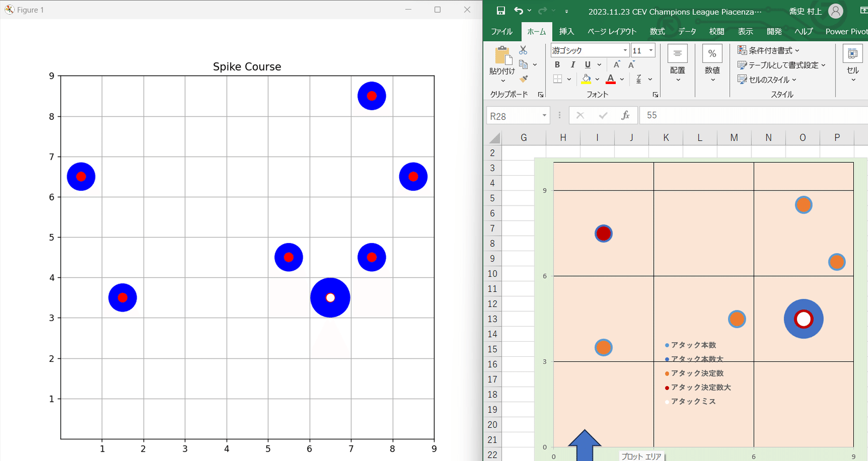Open the font color palette arrow

(x=622, y=79)
